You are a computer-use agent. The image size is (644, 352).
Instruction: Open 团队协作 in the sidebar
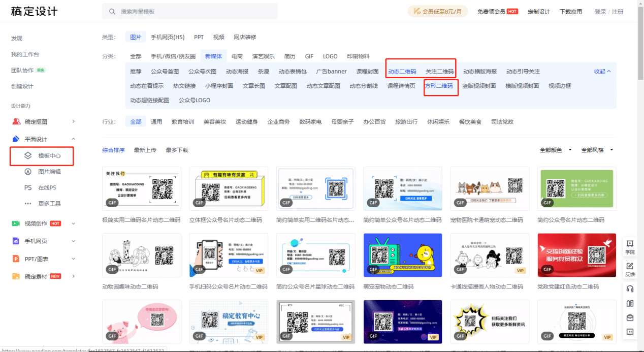[22, 70]
